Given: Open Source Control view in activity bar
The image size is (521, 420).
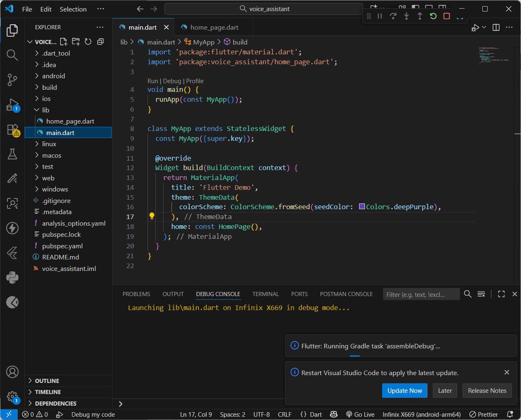Looking at the screenshot, I should 12,80.
